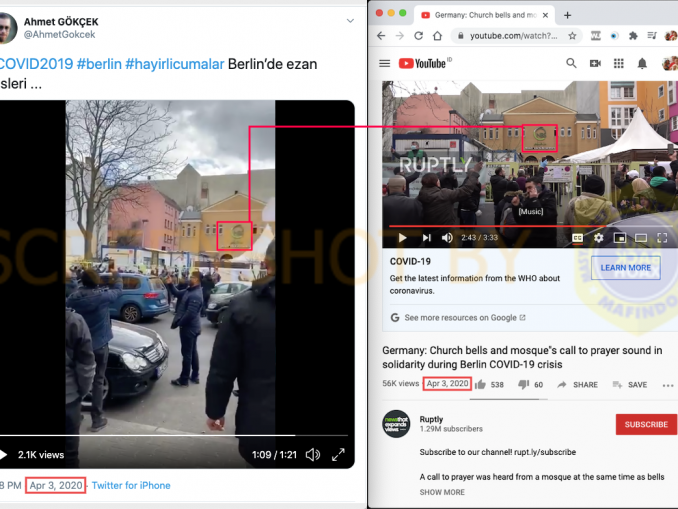Click the youtube.com address bar

click(x=517, y=36)
